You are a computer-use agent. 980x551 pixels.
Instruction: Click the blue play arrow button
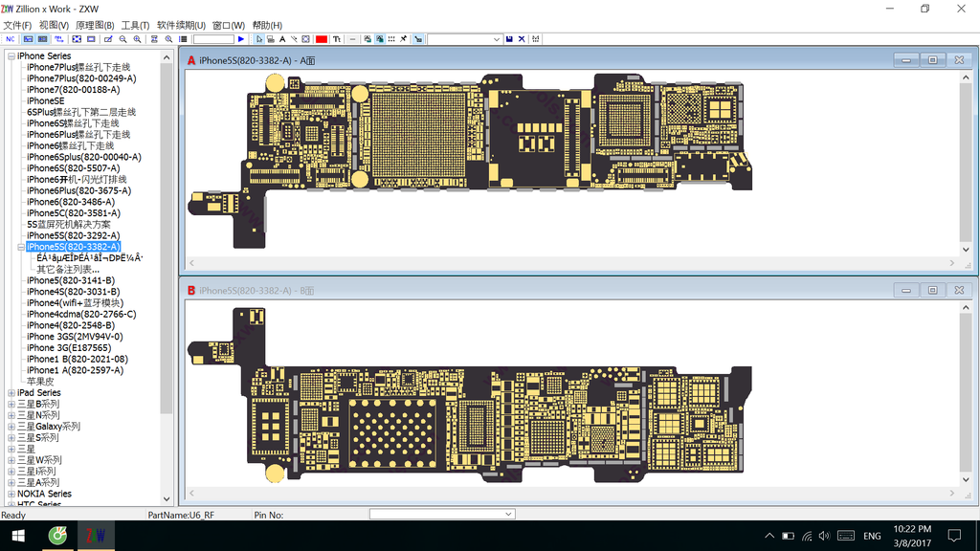coord(241,38)
